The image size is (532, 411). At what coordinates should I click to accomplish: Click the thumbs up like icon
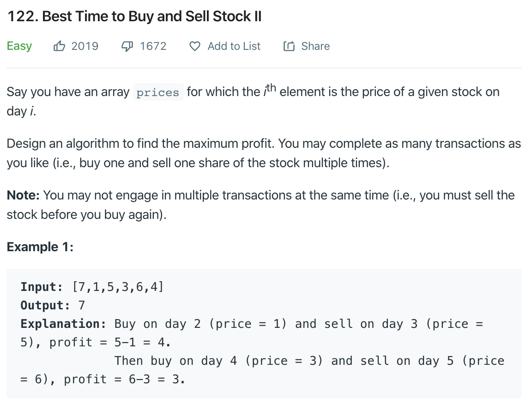(60, 46)
